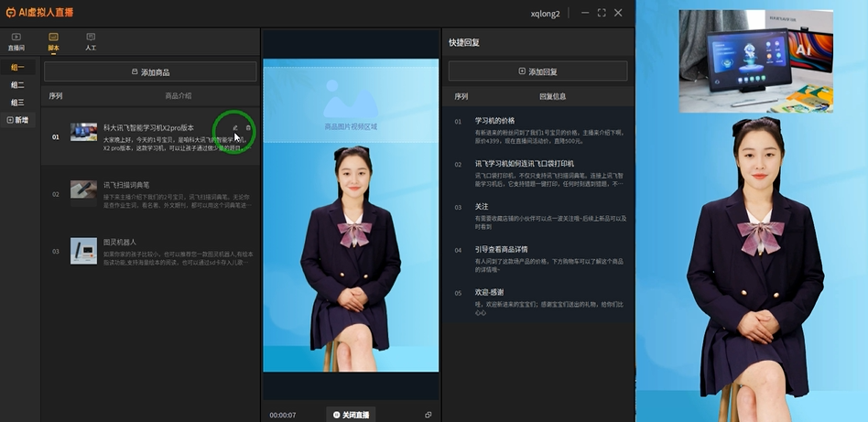This screenshot has width=868, height=422.
Task: Stop streaming with 关闭直播 button
Action: (351, 415)
